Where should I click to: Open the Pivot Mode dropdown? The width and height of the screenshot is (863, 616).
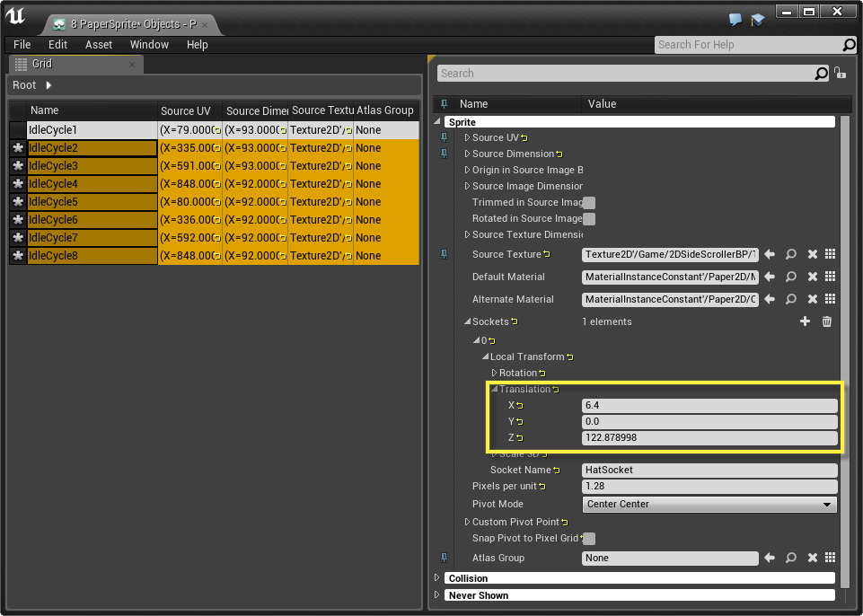point(709,505)
